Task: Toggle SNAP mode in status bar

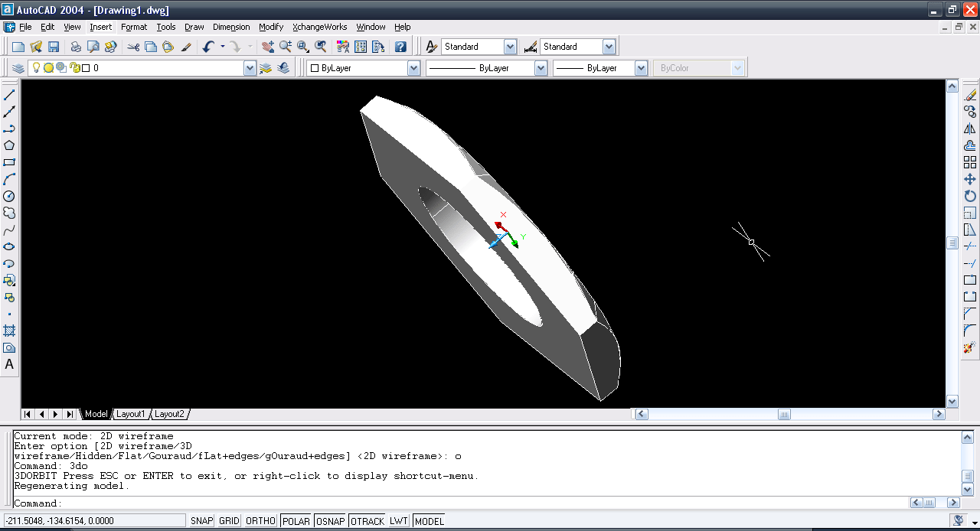Action: pos(202,521)
